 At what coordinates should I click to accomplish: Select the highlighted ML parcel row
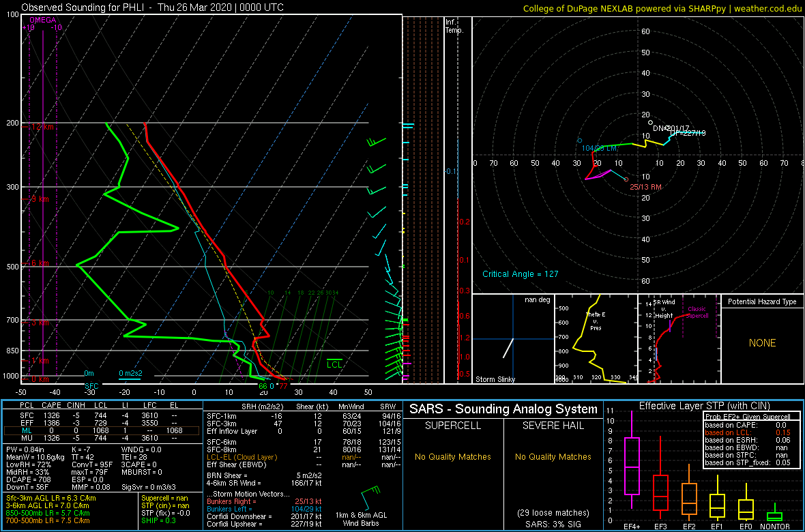[x=101, y=431]
